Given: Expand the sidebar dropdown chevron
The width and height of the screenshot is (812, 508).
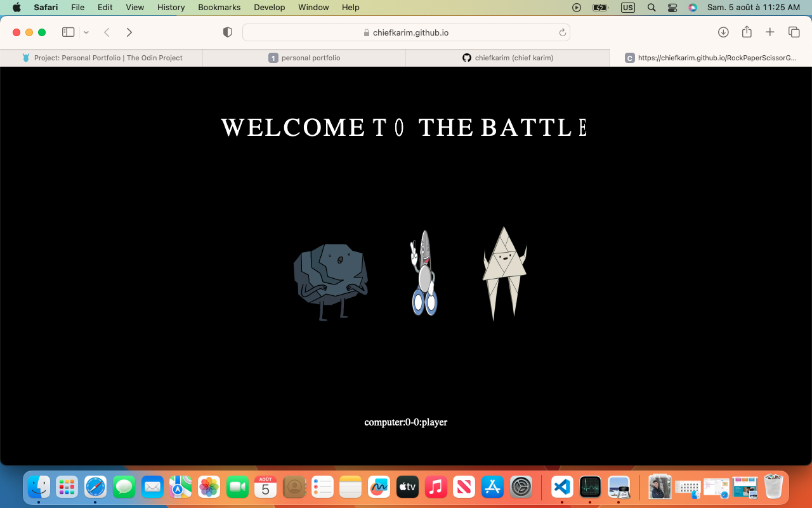Looking at the screenshot, I should [86, 32].
